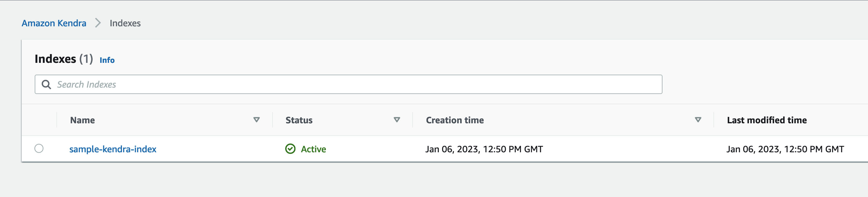This screenshot has height=197, width=868.
Task: Click the Active status text
Action: (313, 149)
